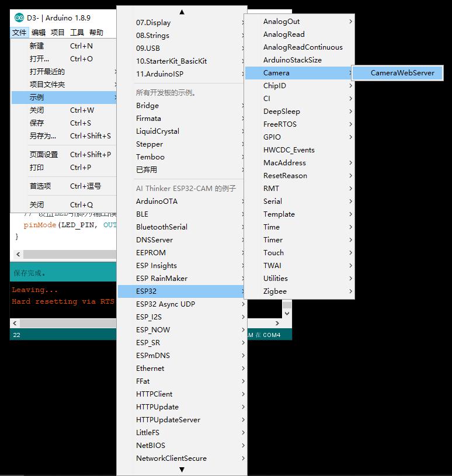Open the GPIO example submenu
This screenshot has width=452, height=476.
point(299,137)
